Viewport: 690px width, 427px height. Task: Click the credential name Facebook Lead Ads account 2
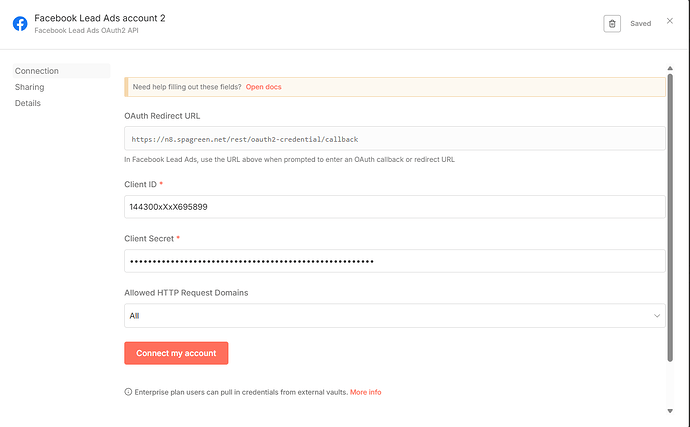100,18
